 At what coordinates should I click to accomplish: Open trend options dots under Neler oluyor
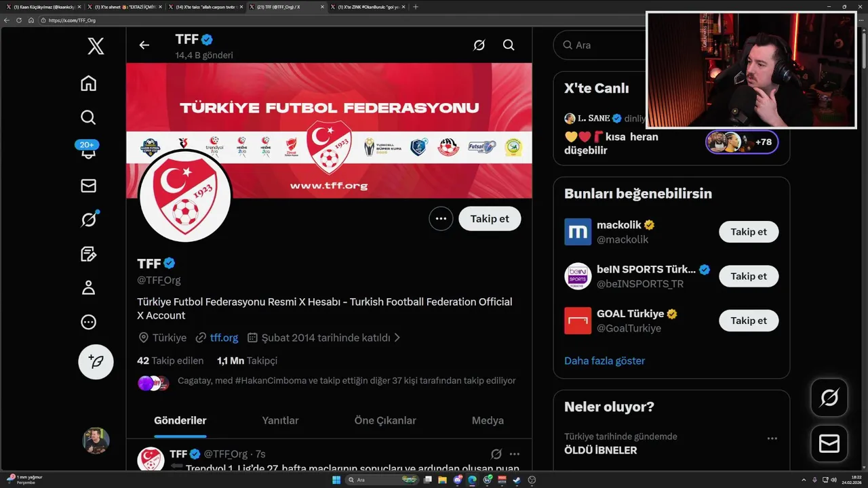coord(772,439)
